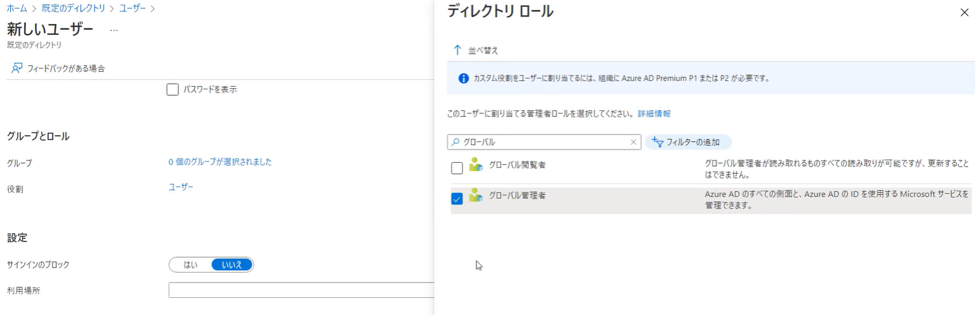This screenshot has height=315, width=980.
Task: Click the sort up-arrow icon
Action: 457,50
